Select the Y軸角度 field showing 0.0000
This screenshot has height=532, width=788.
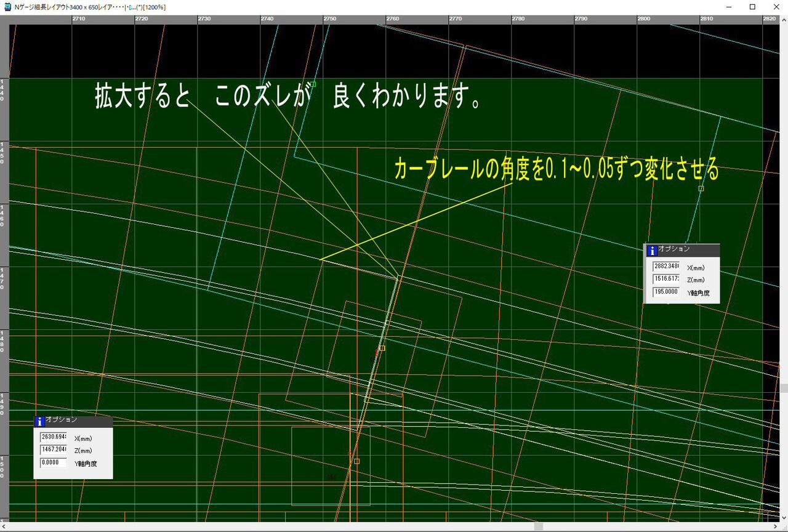[53, 463]
